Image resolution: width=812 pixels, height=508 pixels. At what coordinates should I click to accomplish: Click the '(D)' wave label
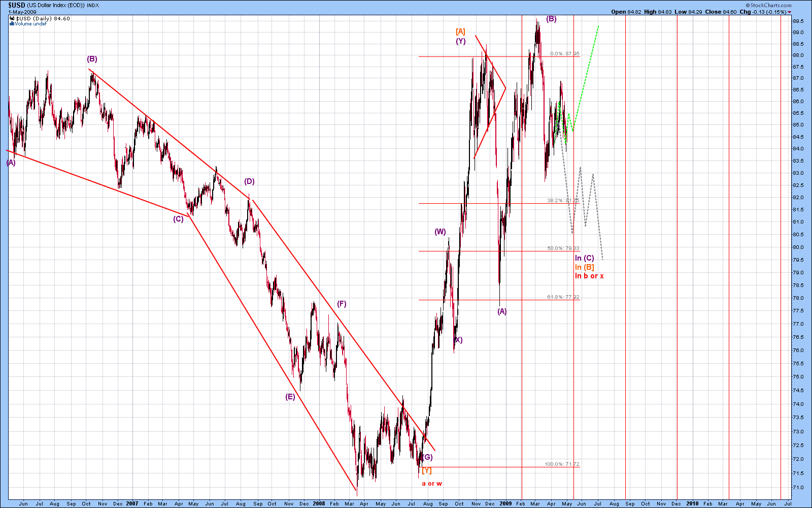pos(249,181)
